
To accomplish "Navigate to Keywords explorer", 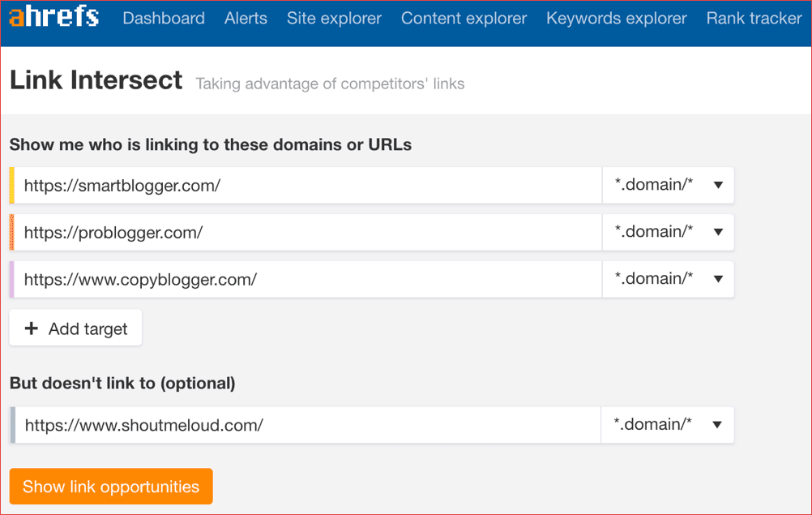I will pyautogui.click(x=616, y=18).
